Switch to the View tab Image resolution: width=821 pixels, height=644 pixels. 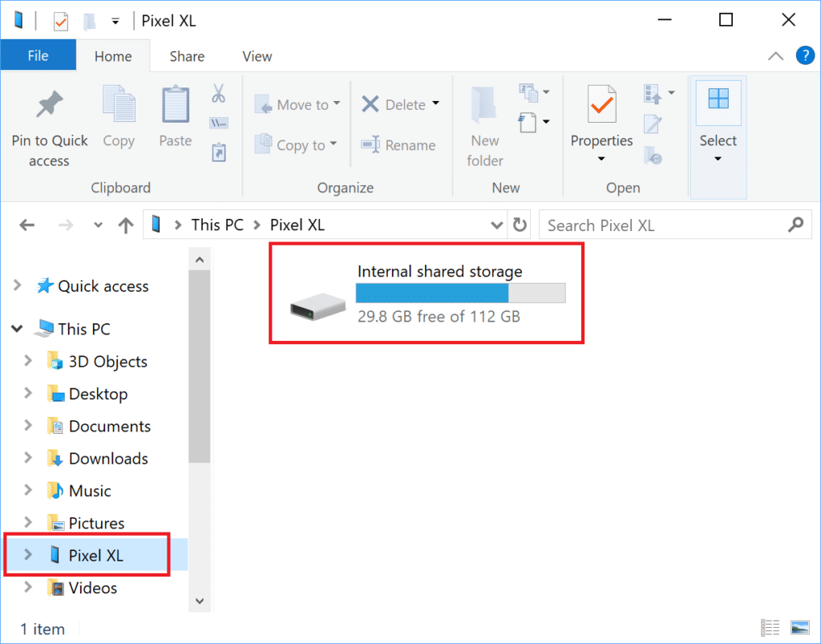click(x=257, y=56)
